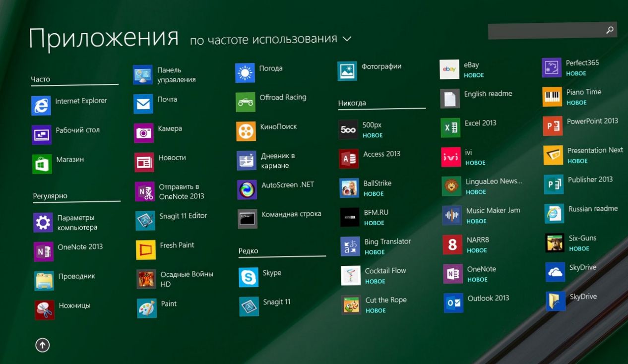
Task: Click the search magnifier button
Action: [x=610, y=30]
